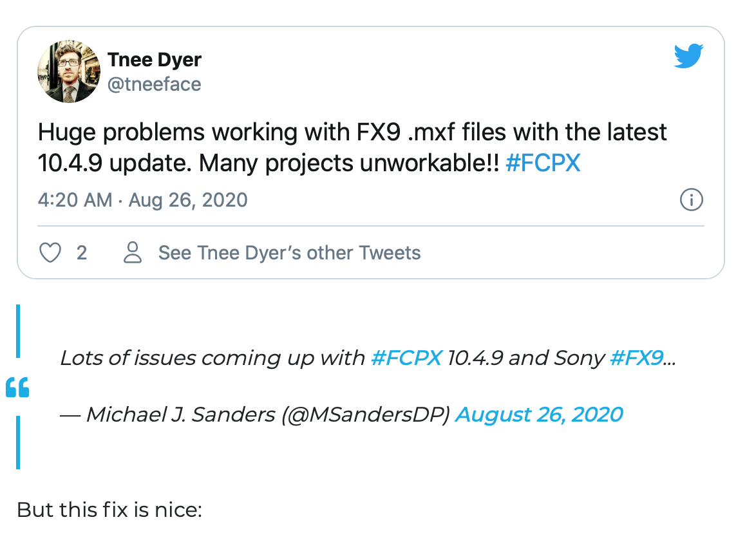
Task: Click the #FCPX hashtag in tweet
Action: coord(543,164)
